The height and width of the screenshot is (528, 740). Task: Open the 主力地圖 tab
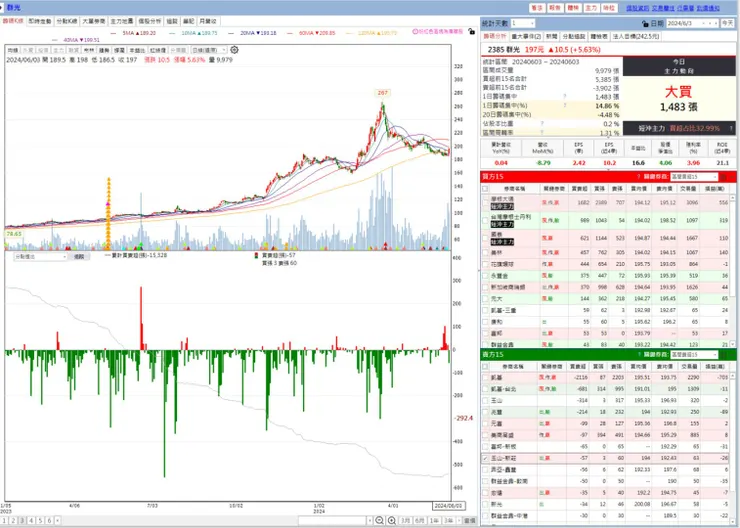[121, 21]
